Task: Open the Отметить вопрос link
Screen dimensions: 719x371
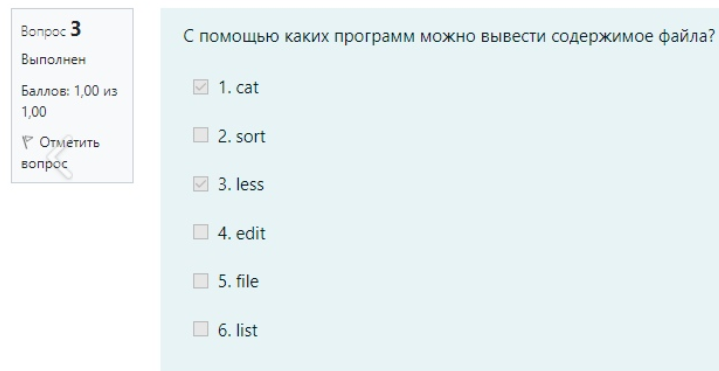Action: pyautogui.click(x=60, y=153)
